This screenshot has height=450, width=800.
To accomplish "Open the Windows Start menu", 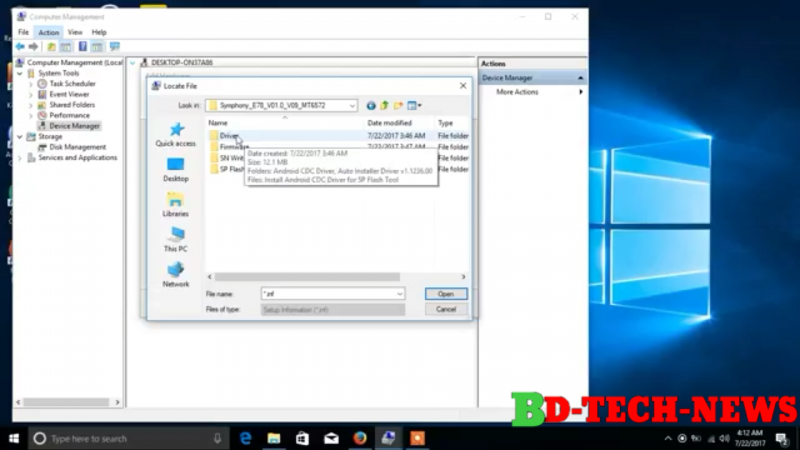I will point(14,438).
